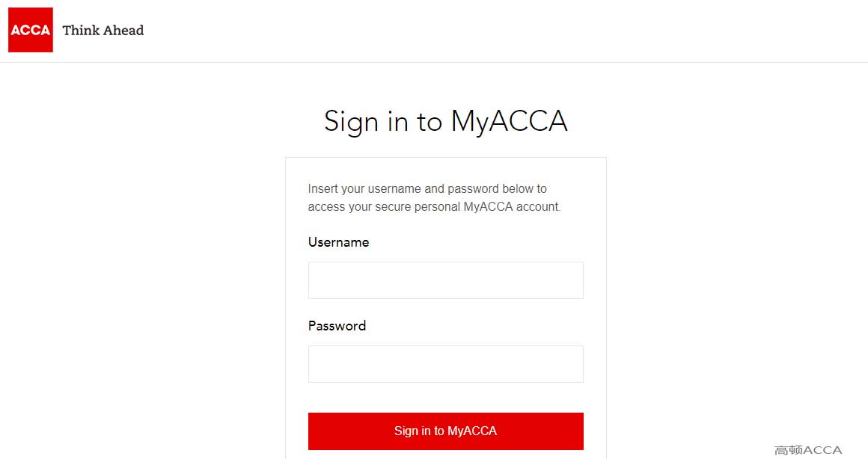Click the line mentioning secure personal MyACCA account
The image size is (868, 459).
click(435, 207)
